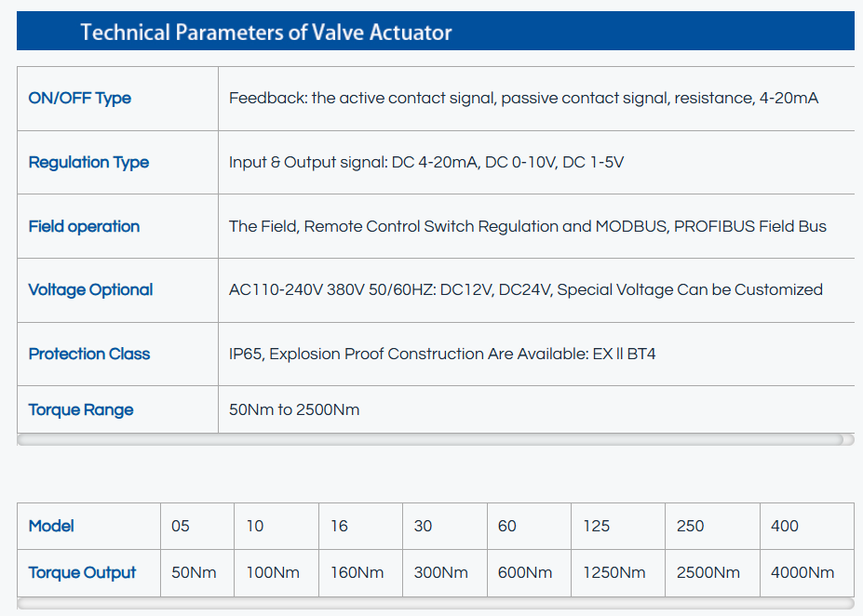Screen dimensions: 863x616
Task: Click the ON/OFF Type row label
Action: click(80, 99)
